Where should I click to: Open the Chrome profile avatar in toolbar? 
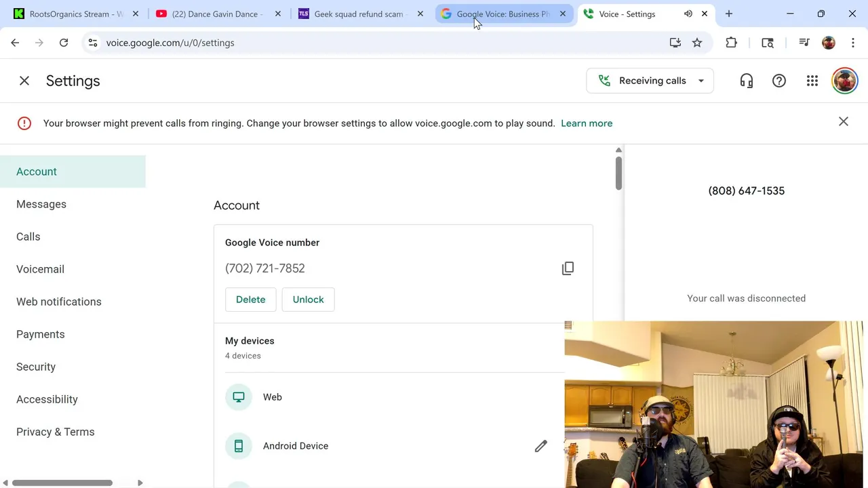pos(829,43)
